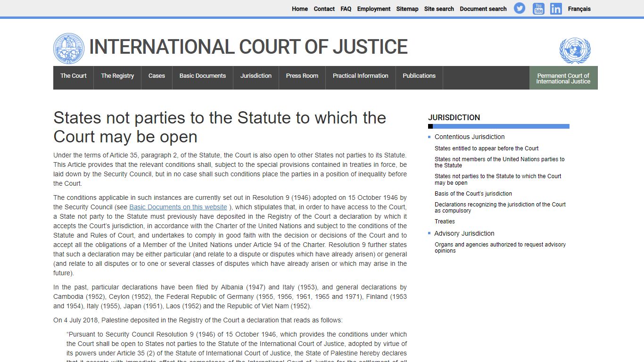
Task: Open the FAQ link
Action: 346,9
